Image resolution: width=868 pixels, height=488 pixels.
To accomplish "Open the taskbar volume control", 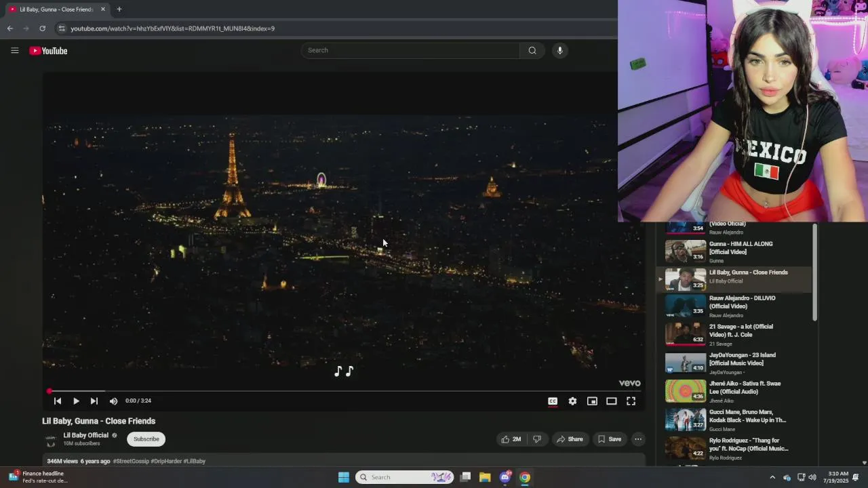I will pyautogui.click(x=812, y=477).
